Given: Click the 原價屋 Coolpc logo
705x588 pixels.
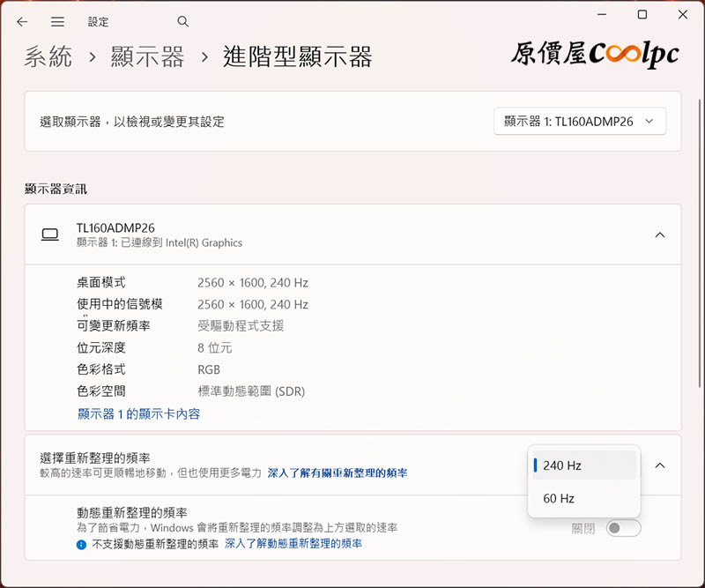Looking at the screenshot, I should [x=595, y=55].
